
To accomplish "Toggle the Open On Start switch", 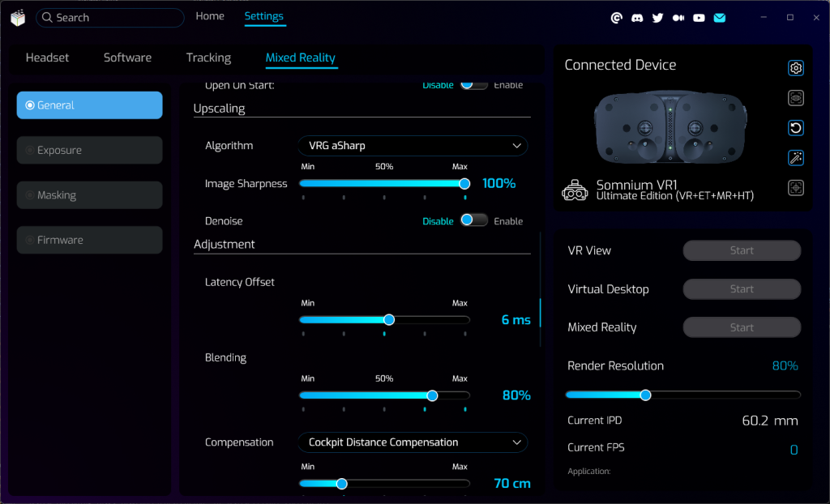I will click(x=473, y=84).
